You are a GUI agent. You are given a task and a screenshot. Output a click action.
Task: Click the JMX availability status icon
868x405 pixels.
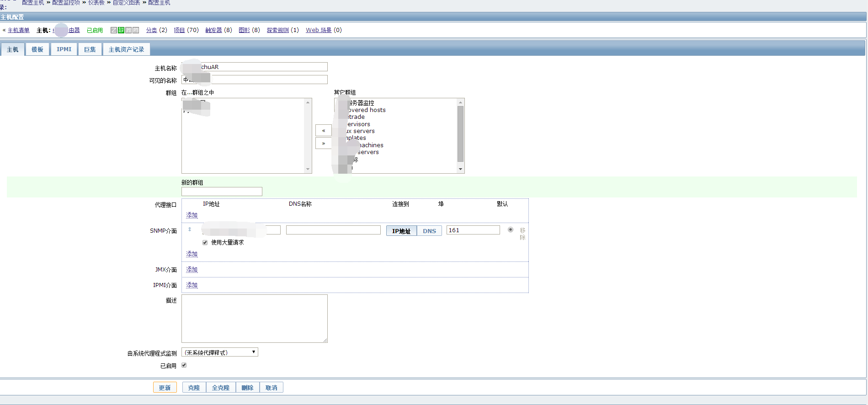pos(128,30)
